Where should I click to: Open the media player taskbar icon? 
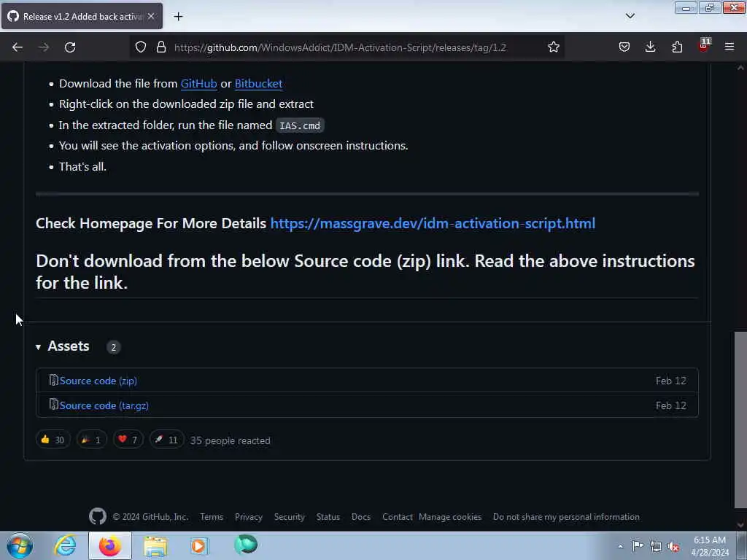[200, 545]
